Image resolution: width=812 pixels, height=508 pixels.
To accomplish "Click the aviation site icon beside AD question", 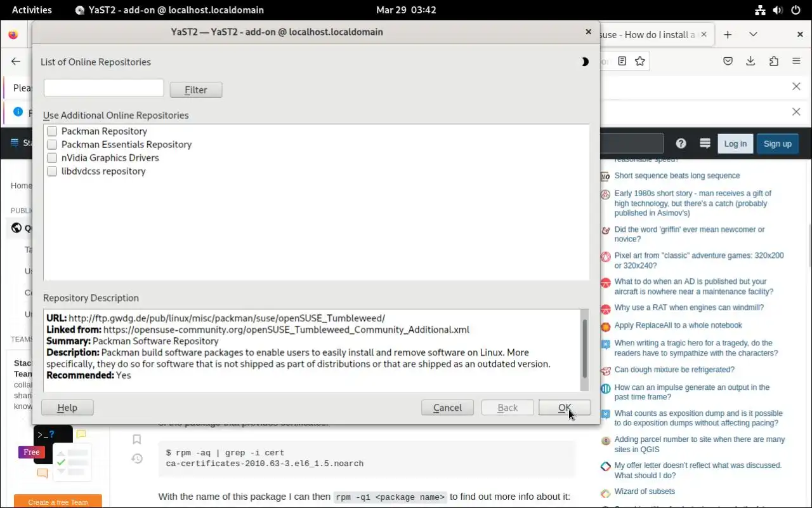I will [605, 283].
